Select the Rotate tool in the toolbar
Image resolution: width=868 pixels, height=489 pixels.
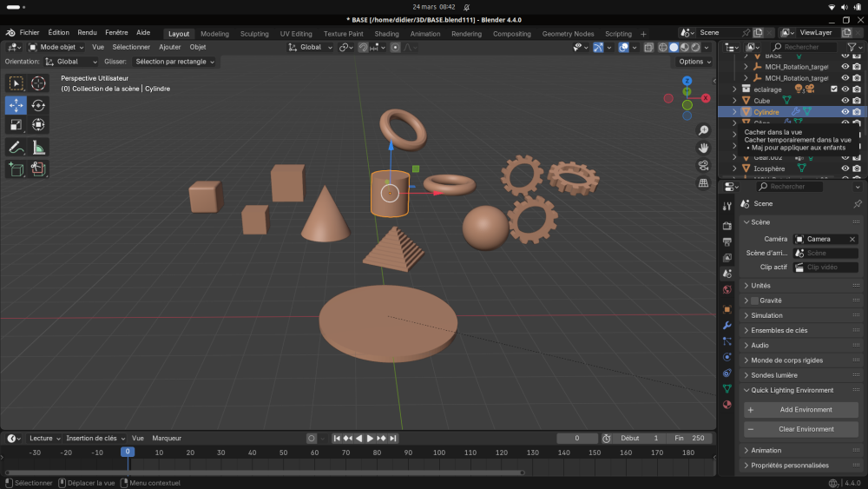pyautogui.click(x=38, y=105)
